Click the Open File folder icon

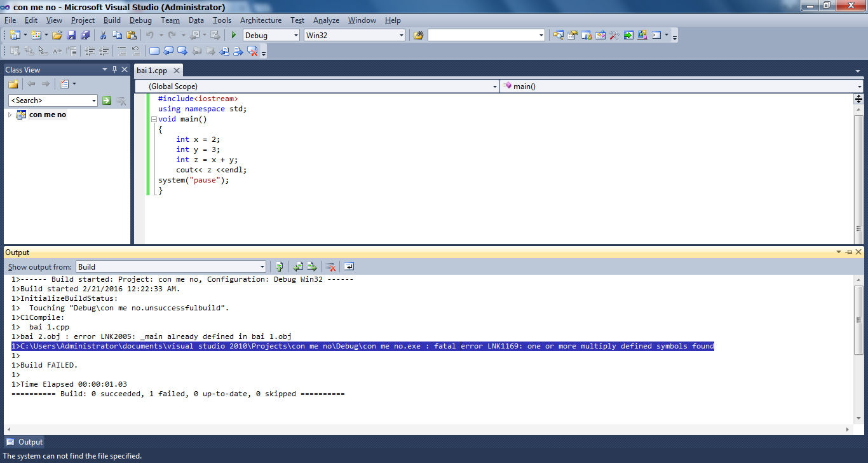57,36
